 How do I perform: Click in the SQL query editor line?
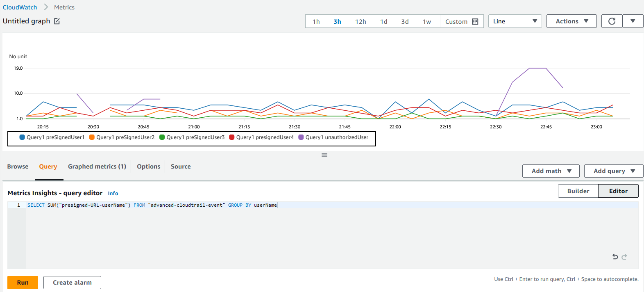click(x=332, y=205)
